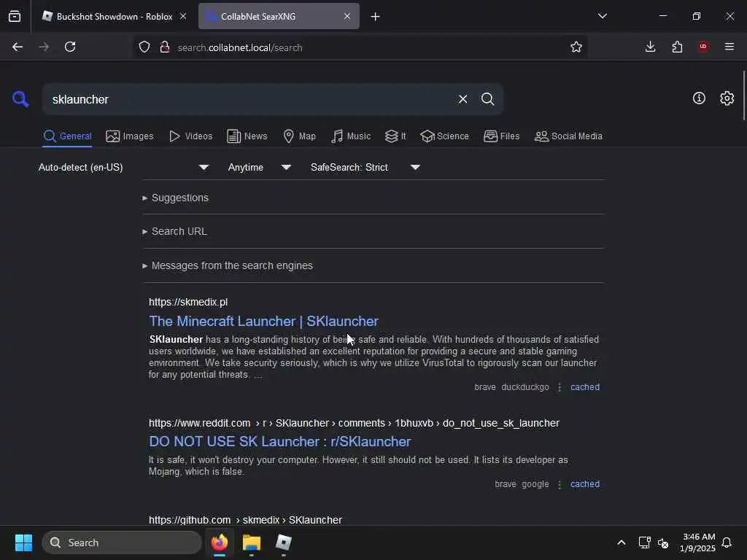Screen dimensions: 747x560
Task: Open the Auto-detect language dropdown
Action: 123,167
